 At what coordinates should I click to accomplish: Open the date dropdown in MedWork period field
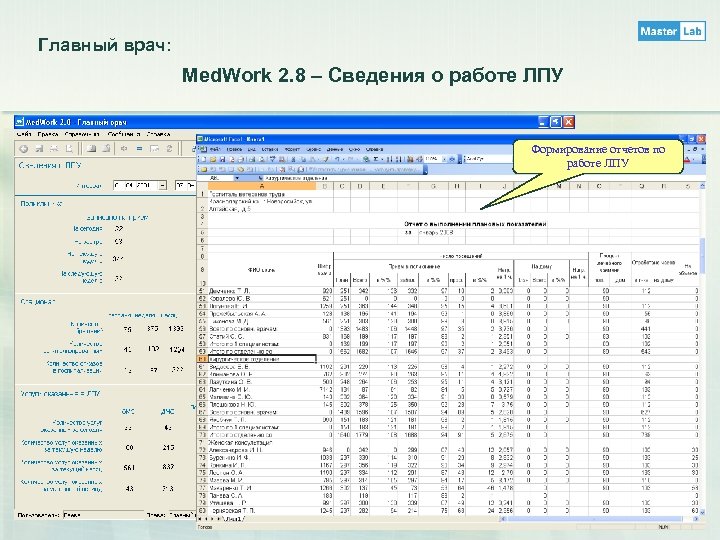pos(163,186)
